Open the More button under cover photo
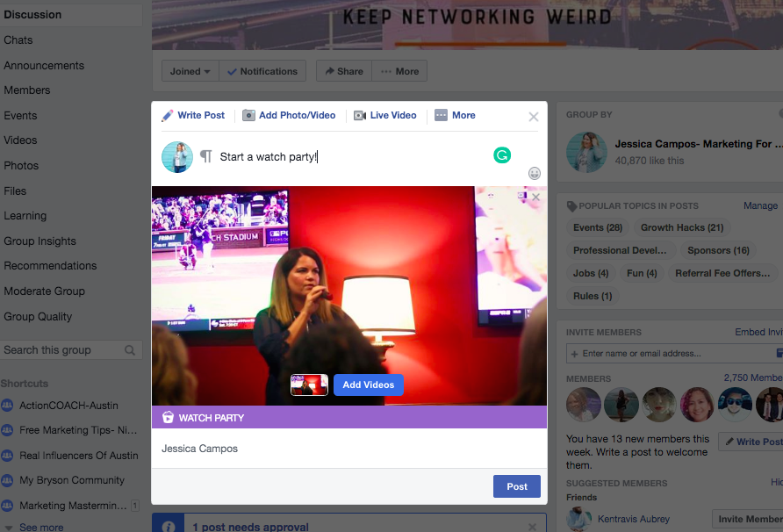Screen dimensions: 783x532 click(399, 71)
